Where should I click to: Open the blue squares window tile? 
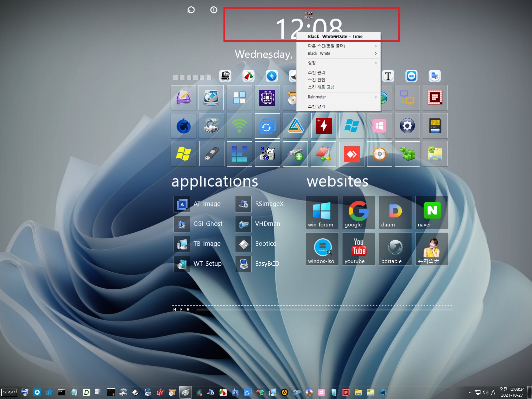tap(239, 97)
